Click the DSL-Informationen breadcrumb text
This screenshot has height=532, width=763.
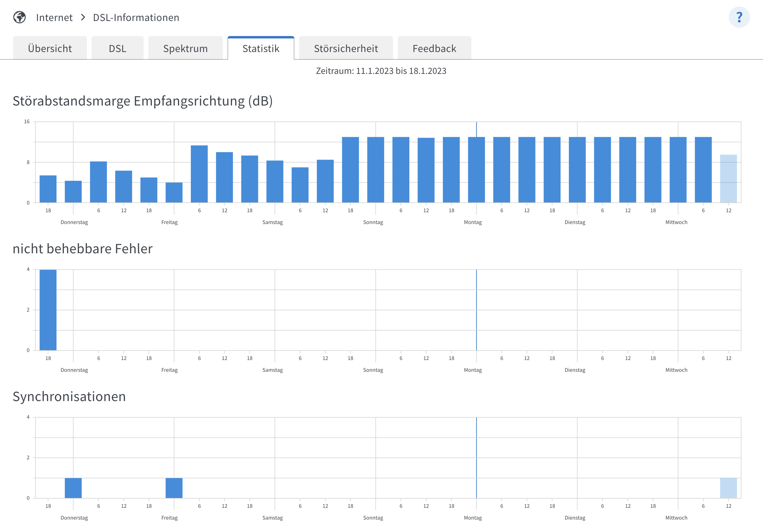136,17
